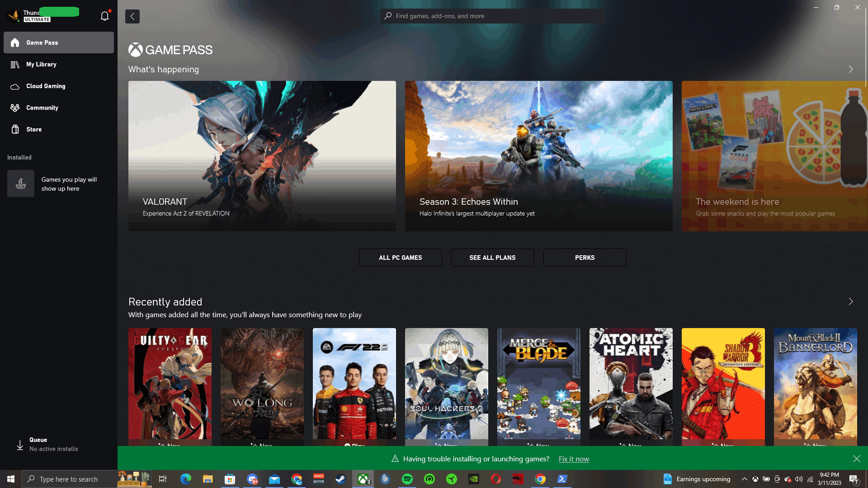Screen dimensions: 868x488
Task: Click the PERKS button
Action: pyautogui.click(x=585, y=258)
